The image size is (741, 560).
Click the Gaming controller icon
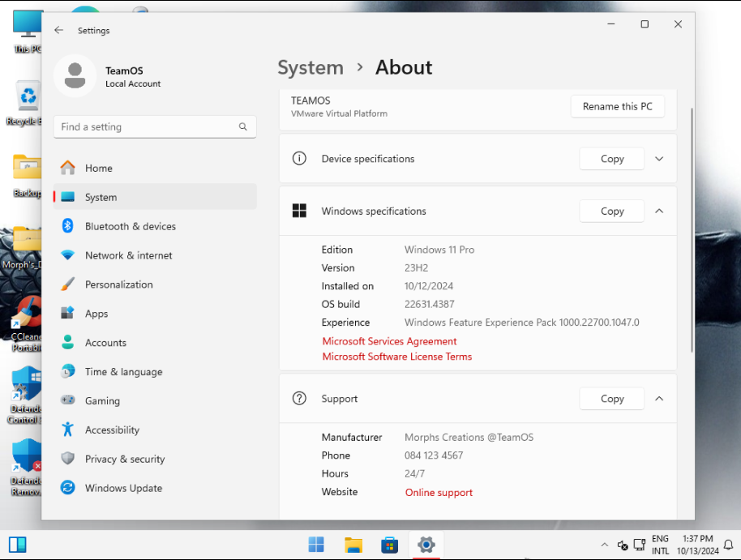click(x=67, y=400)
